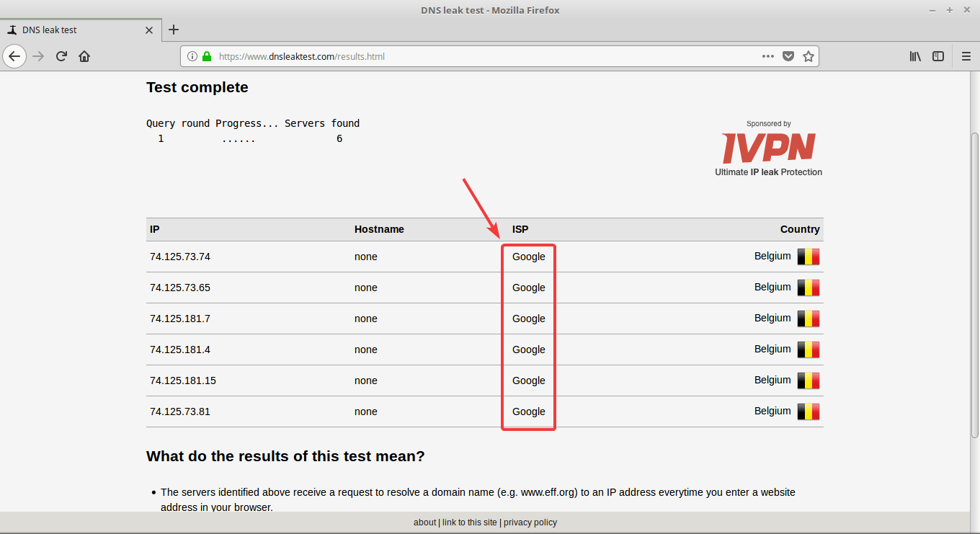Click the green secure padlock icon
The image size is (980, 534).
(x=207, y=56)
